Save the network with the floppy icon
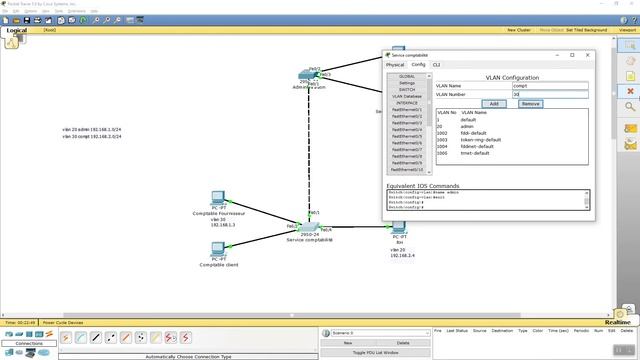The width and height of the screenshot is (640, 360). coord(27,20)
